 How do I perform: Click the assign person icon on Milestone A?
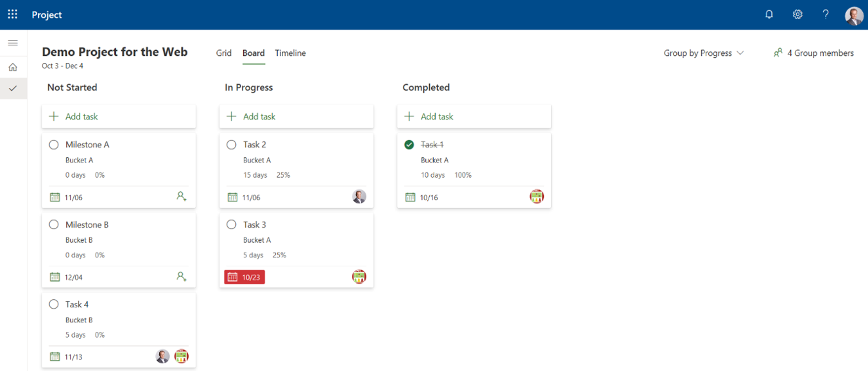(x=182, y=196)
